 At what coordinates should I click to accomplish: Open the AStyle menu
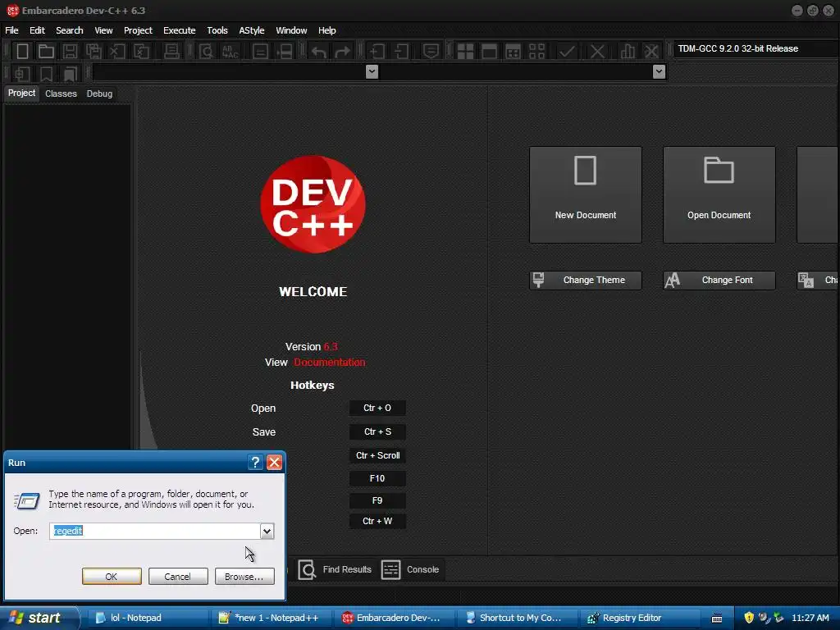pyautogui.click(x=251, y=30)
